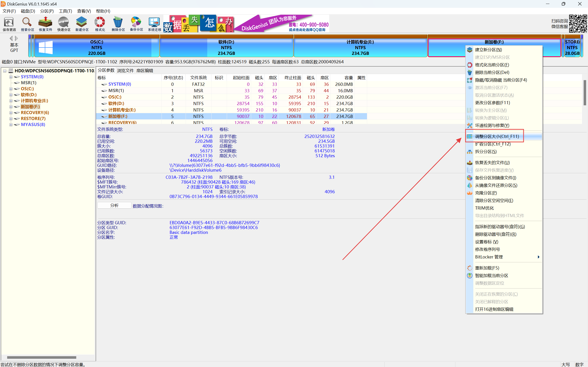Go to next disk with right arrow
The image size is (588, 367).
click(x=17, y=38)
